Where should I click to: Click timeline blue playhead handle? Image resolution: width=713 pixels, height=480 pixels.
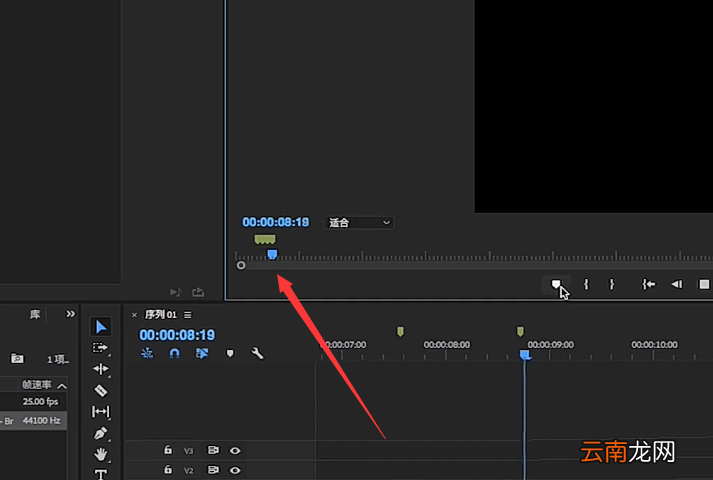click(x=525, y=355)
